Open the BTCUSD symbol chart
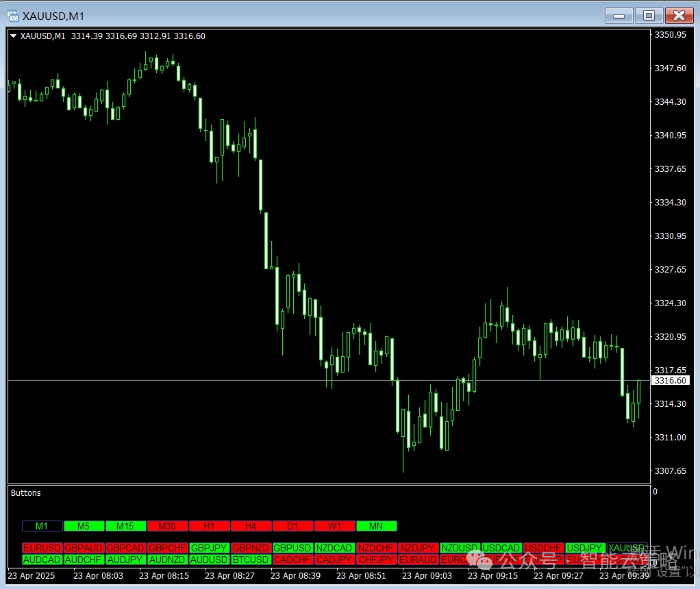This screenshot has height=589, width=700. (251, 560)
